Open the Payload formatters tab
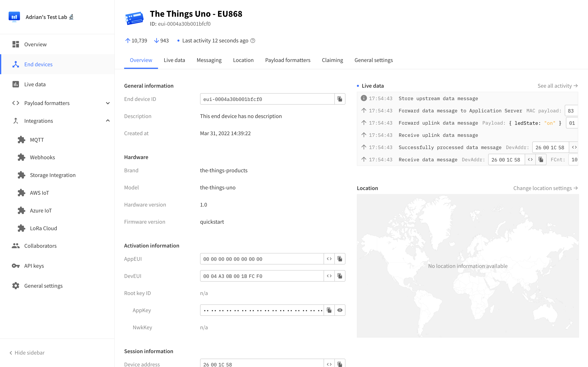588x367 pixels. [x=288, y=60]
